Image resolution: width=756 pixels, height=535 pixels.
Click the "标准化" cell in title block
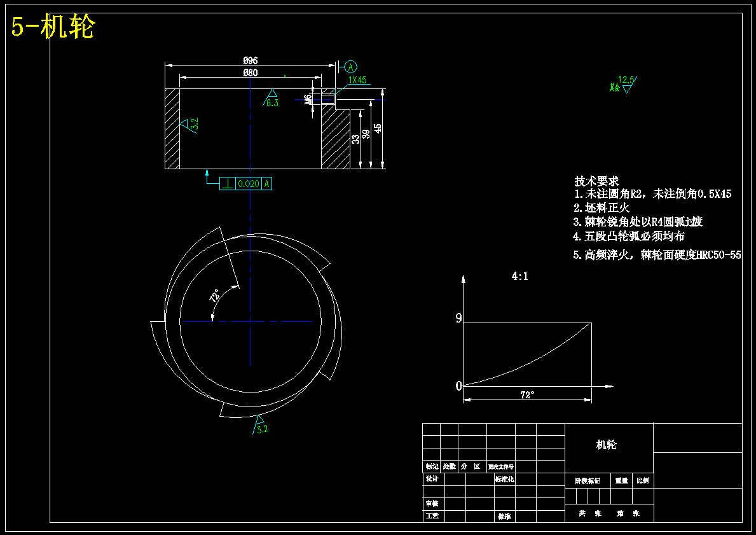[x=505, y=479]
